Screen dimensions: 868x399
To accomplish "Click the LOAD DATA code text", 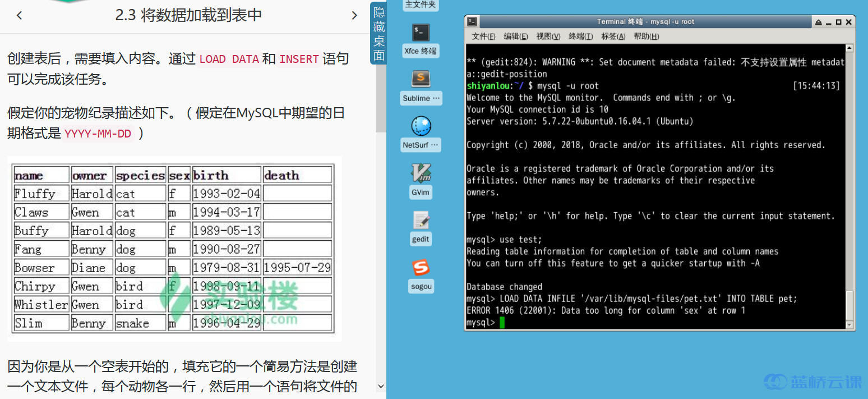I will (x=229, y=59).
